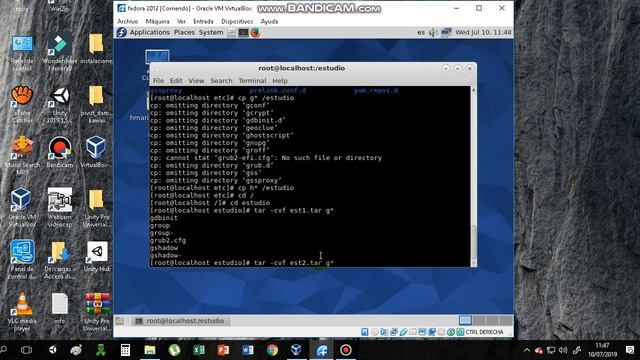Screen dimensions: 640x360
Task: Open the info text file on desktop
Action: [60, 309]
